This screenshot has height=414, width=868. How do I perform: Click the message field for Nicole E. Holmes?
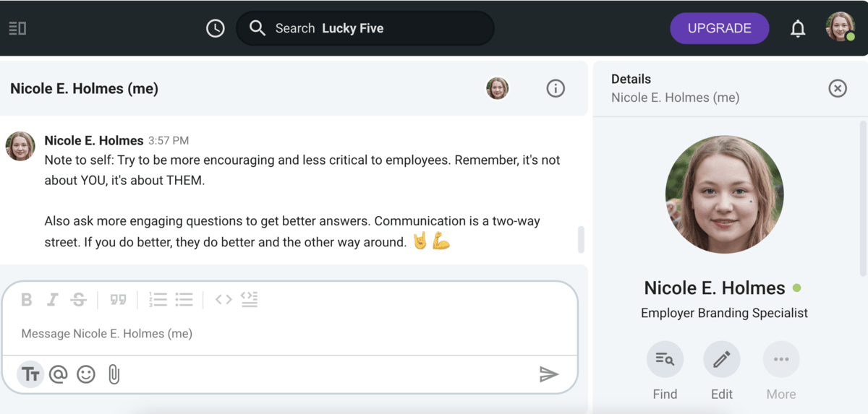pos(289,334)
